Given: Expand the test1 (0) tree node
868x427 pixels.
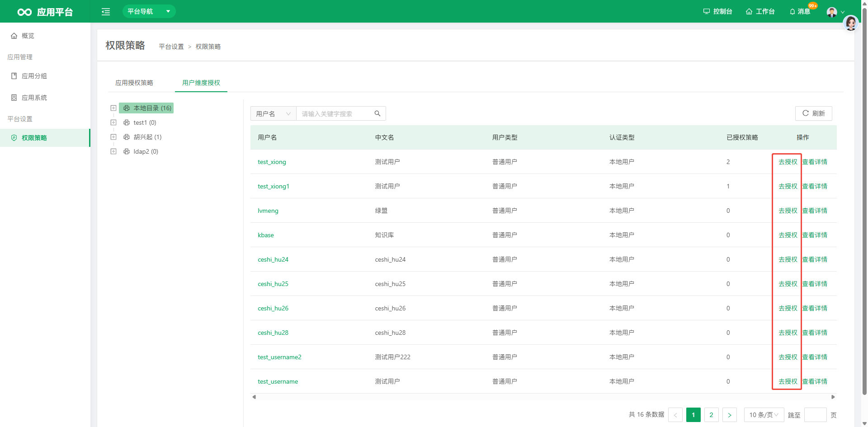Looking at the screenshot, I should [x=113, y=122].
